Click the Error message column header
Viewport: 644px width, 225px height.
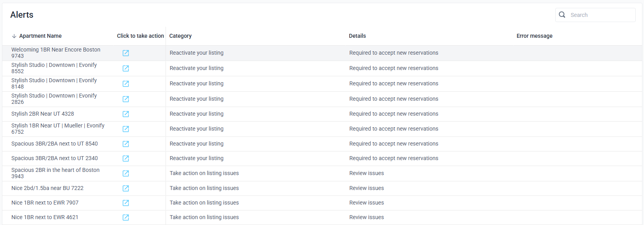[x=534, y=36]
